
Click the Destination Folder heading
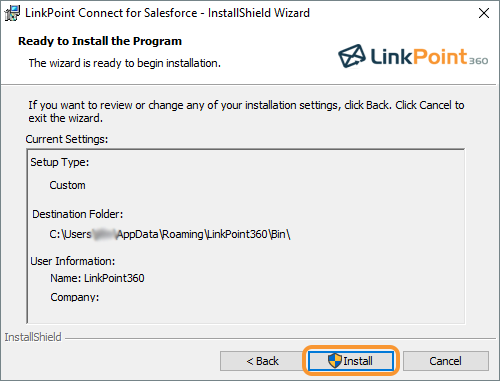pyautogui.click(x=78, y=214)
